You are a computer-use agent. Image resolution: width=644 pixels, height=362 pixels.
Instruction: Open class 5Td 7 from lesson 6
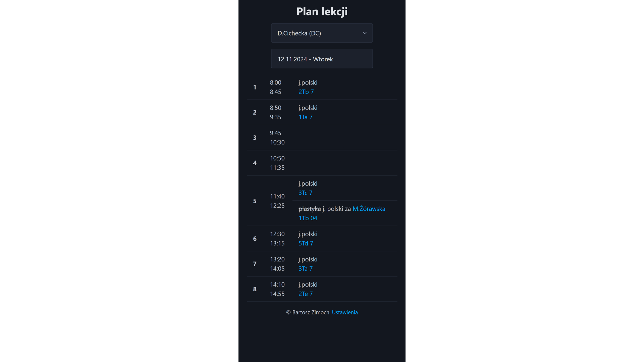click(306, 243)
